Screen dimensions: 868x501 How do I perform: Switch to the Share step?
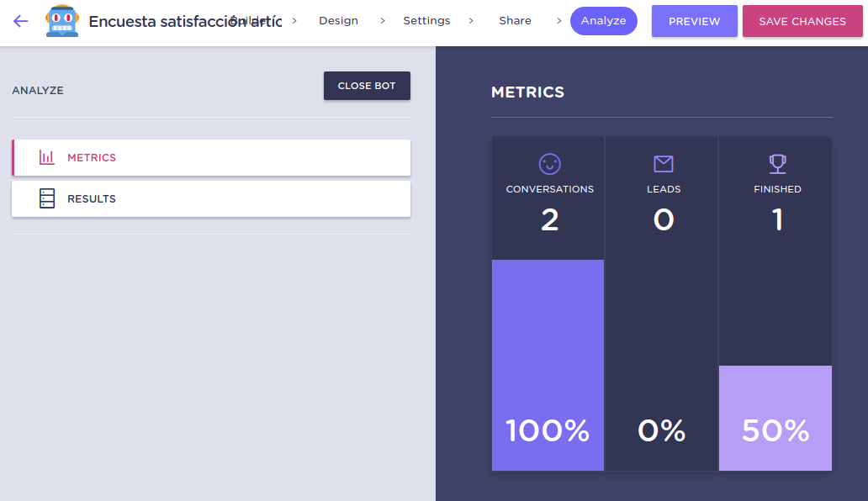pos(515,21)
